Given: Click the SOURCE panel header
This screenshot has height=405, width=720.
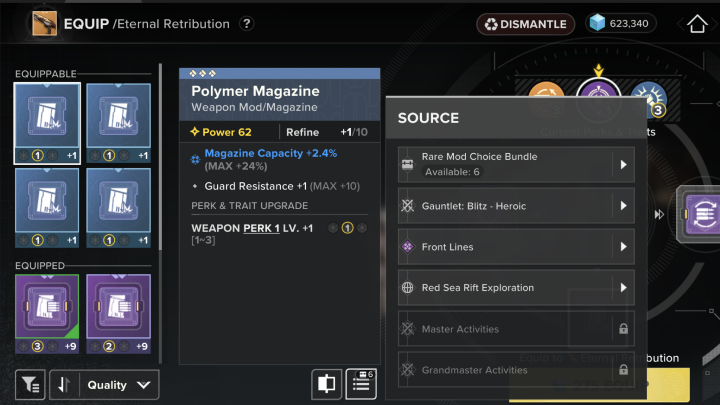Looking at the screenshot, I should [x=516, y=118].
